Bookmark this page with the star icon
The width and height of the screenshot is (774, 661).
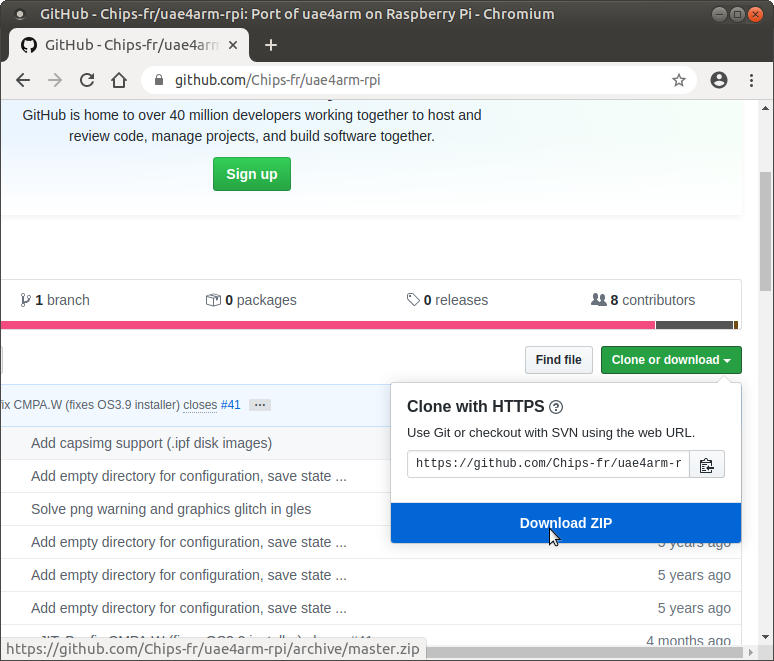point(679,80)
